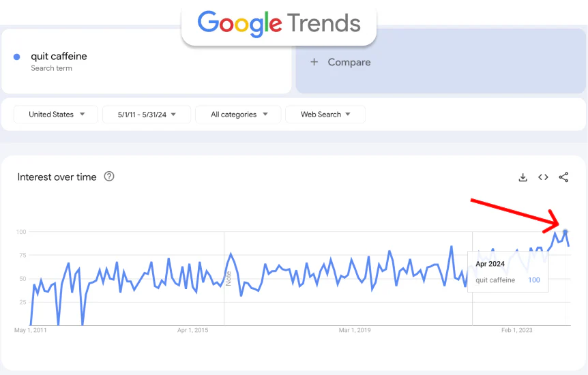Click the Apr 2024 tooltip box
The width and height of the screenshot is (588, 375).
[x=508, y=271]
